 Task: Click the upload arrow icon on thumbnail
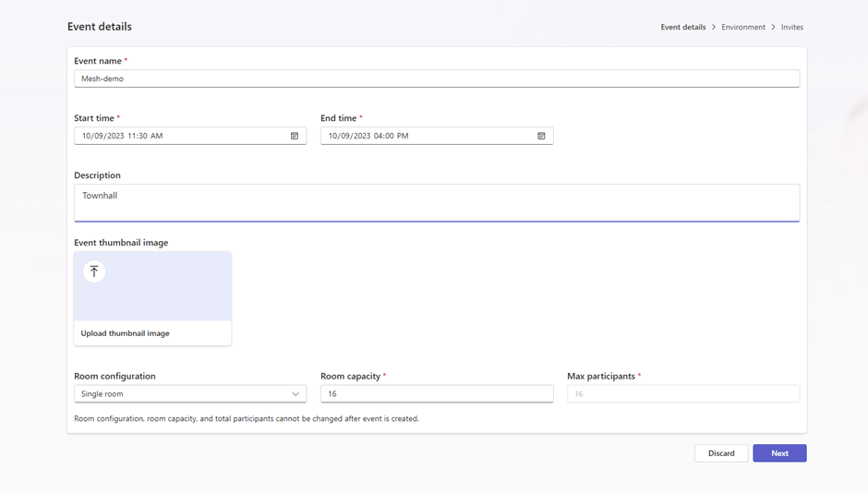[x=94, y=271]
